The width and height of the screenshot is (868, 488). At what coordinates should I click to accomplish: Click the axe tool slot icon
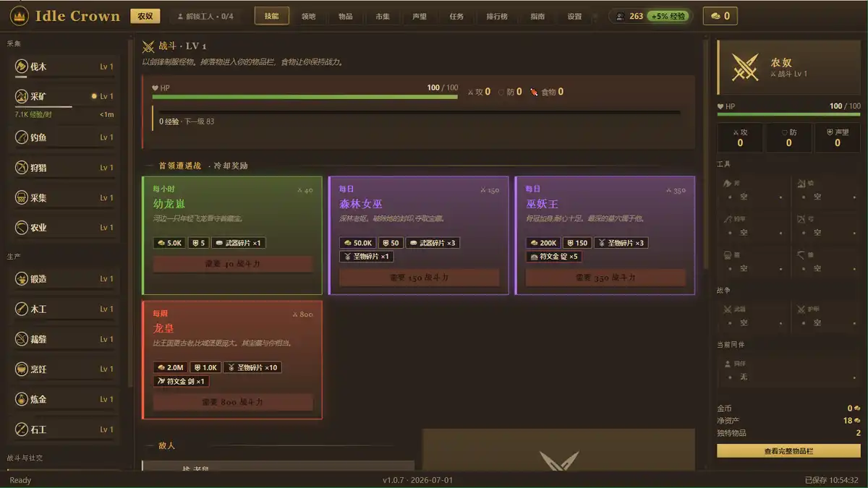click(727, 184)
